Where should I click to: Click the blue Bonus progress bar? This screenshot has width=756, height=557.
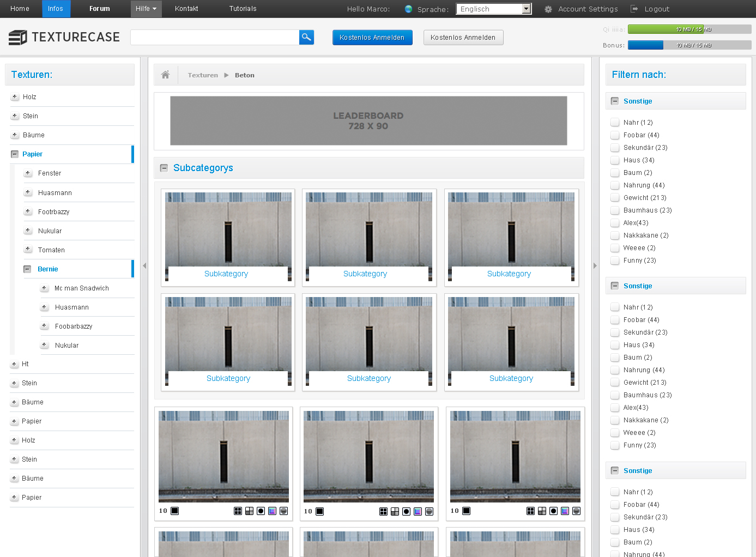tap(690, 45)
